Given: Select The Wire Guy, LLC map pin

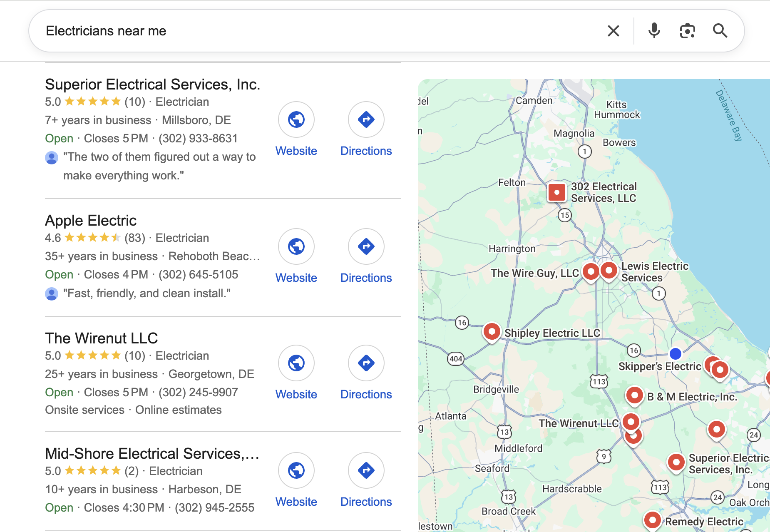Looking at the screenshot, I should point(591,272).
